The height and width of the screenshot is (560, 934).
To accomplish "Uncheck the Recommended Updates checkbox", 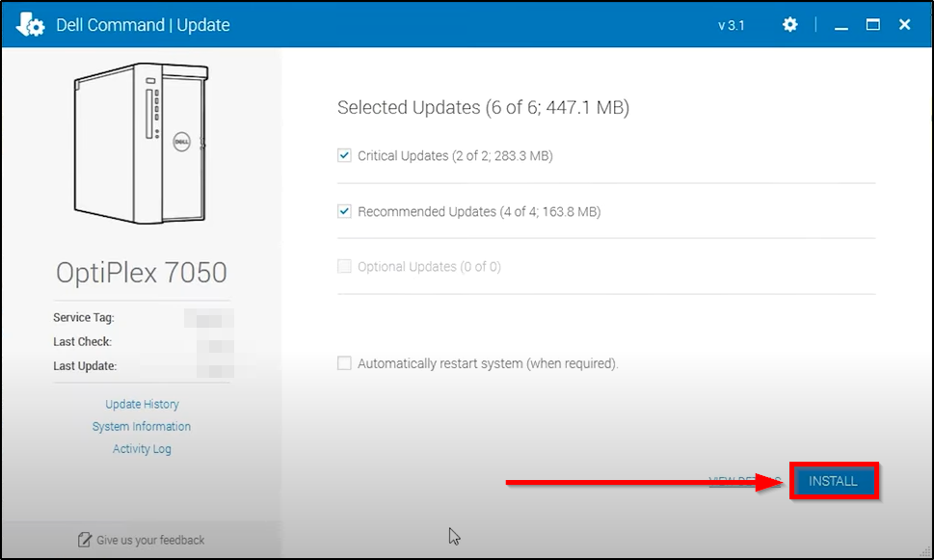I will click(344, 211).
